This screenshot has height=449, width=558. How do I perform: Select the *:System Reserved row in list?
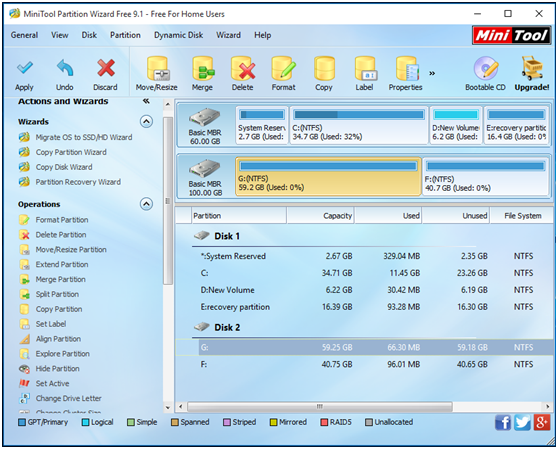coord(364,256)
